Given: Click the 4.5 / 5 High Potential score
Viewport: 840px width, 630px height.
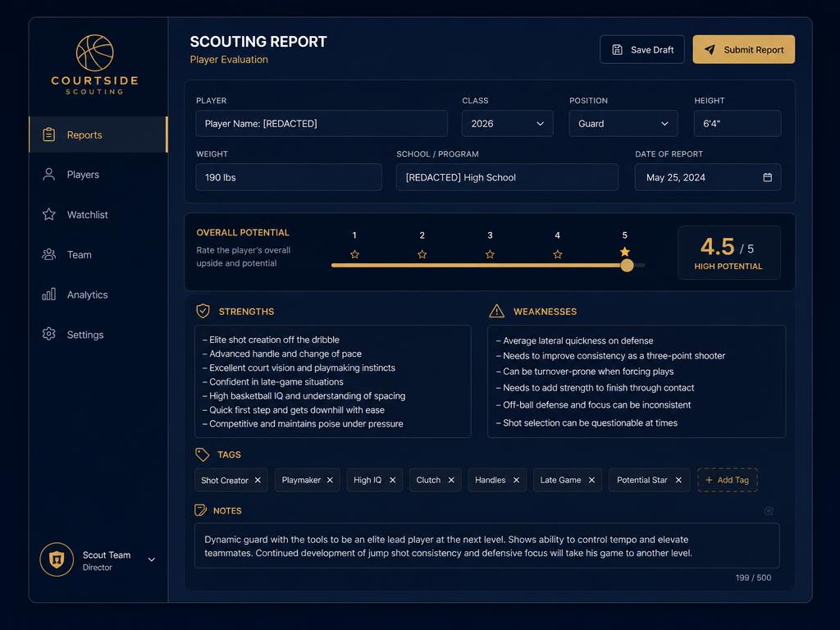Looking at the screenshot, I should pyautogui.click(x=729, y=253).
